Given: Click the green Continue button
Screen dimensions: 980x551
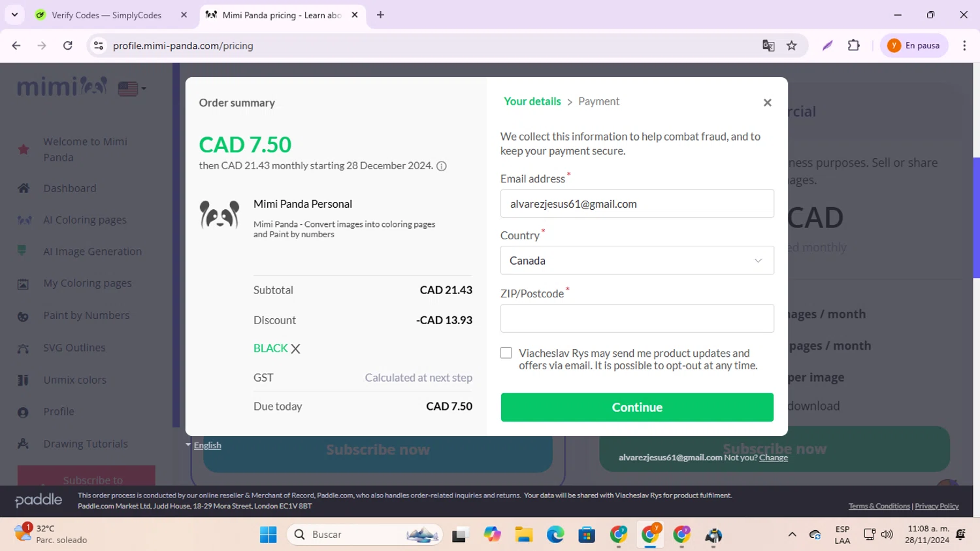Looking at the screenshot, I should [637, 407].
